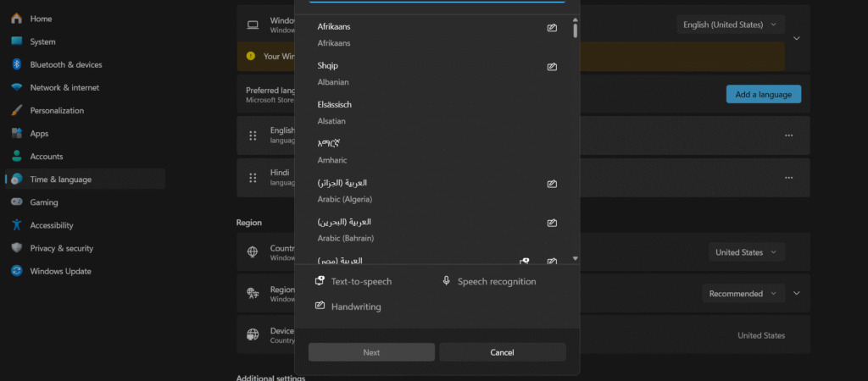
Task: Click the Device region globe icon
Action: pos(253,334)
